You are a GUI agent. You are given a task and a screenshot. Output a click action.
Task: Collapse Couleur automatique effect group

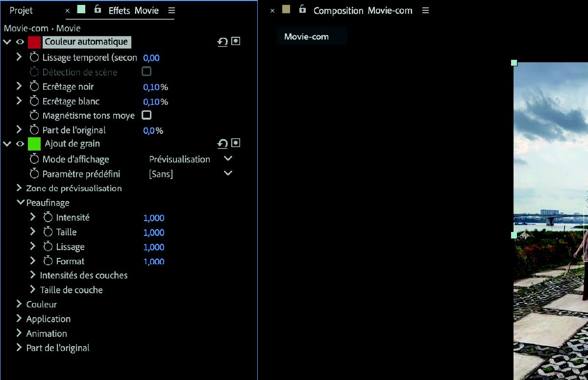pos(7,42)
